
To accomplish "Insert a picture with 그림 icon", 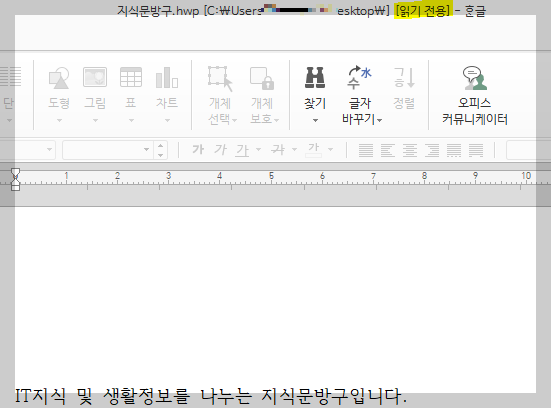I will [x=95, y=77].
